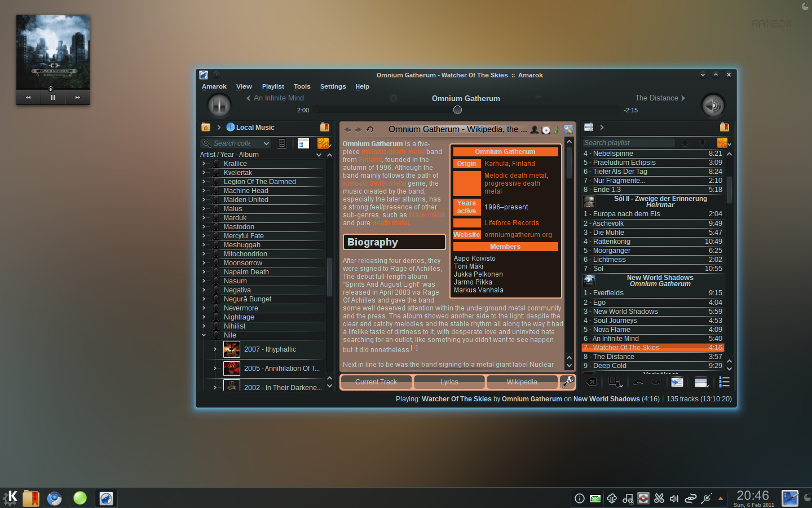Open context applet configuration wrench button
The width and height of the screenshot is (812, 508).
[x=567, y=382]
